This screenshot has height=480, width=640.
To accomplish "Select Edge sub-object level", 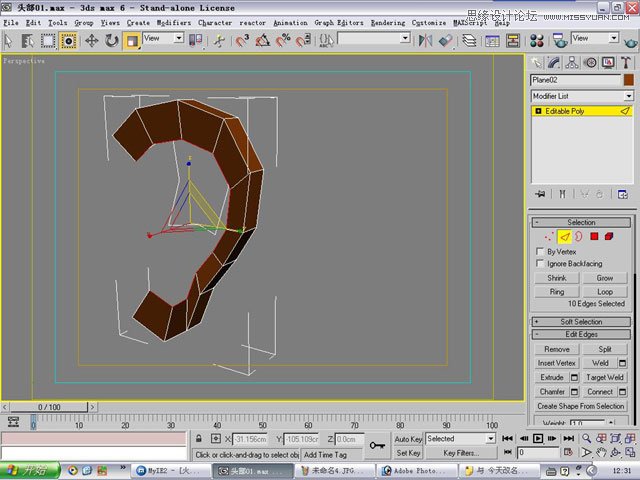I will [x=564, y=236].
